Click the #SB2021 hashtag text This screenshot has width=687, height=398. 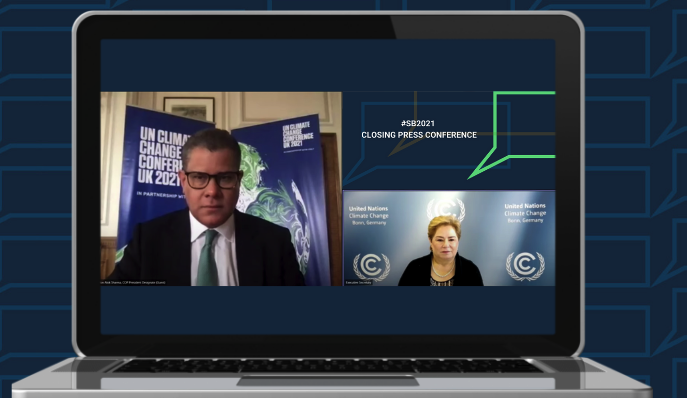418,124
